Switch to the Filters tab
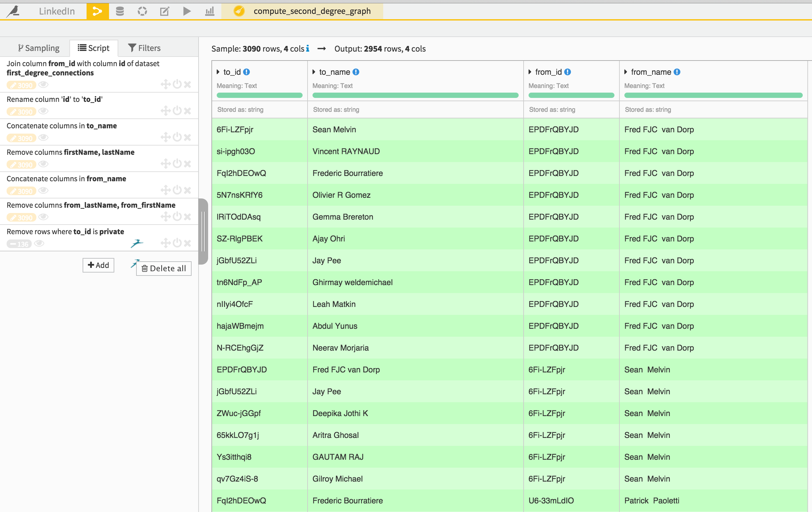 (x=144, y=48)
